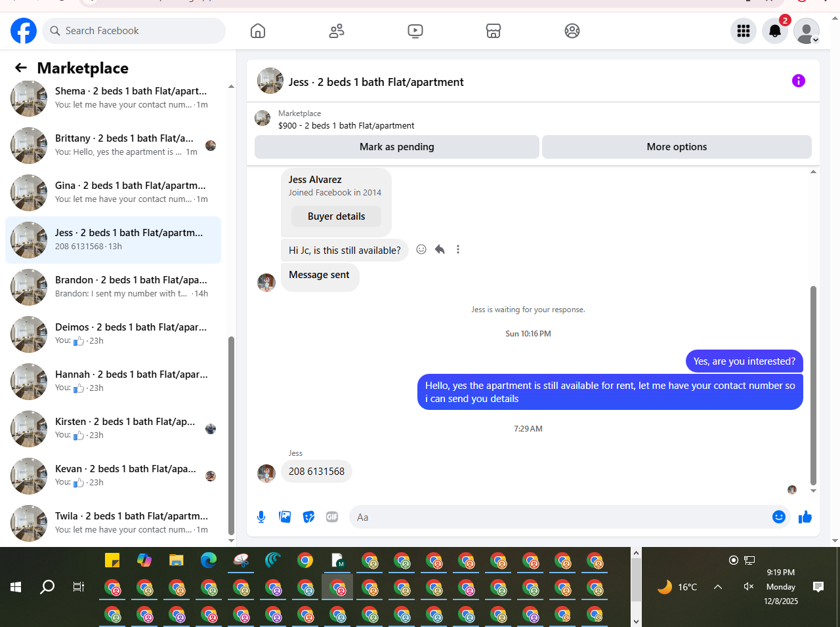
Task: Open Brandon's apartment conversation
Action: [x=113, y=287]
